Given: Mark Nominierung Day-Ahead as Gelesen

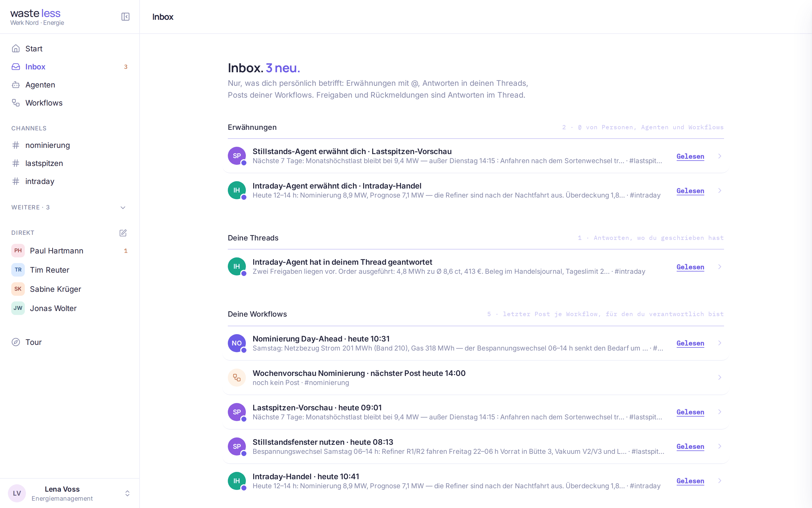Looking at the screenshot, I should 690,343.
